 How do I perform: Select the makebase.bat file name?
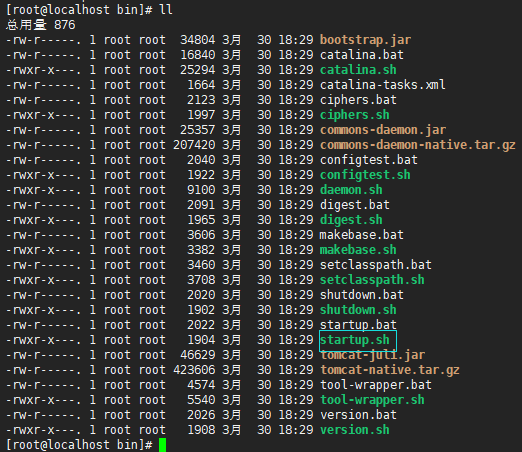tap(362, 235)
